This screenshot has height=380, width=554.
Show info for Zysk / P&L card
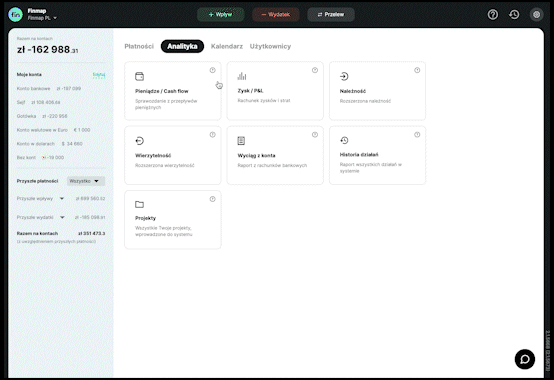pyautogui.click(x=315, y=70)
